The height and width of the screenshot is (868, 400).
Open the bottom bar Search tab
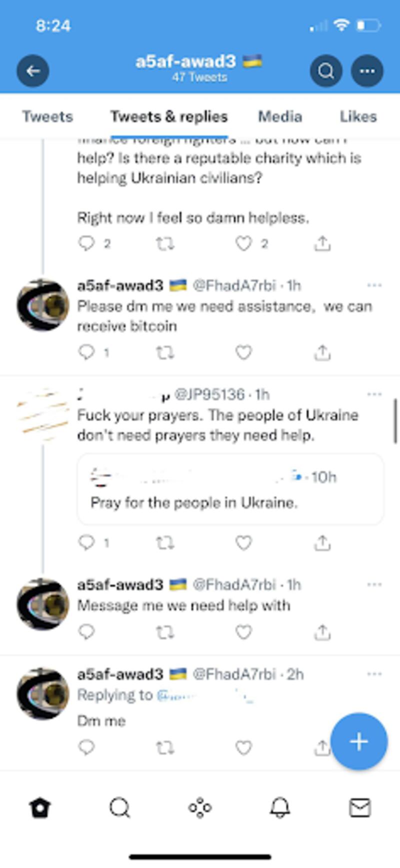[x=120, y=807]
